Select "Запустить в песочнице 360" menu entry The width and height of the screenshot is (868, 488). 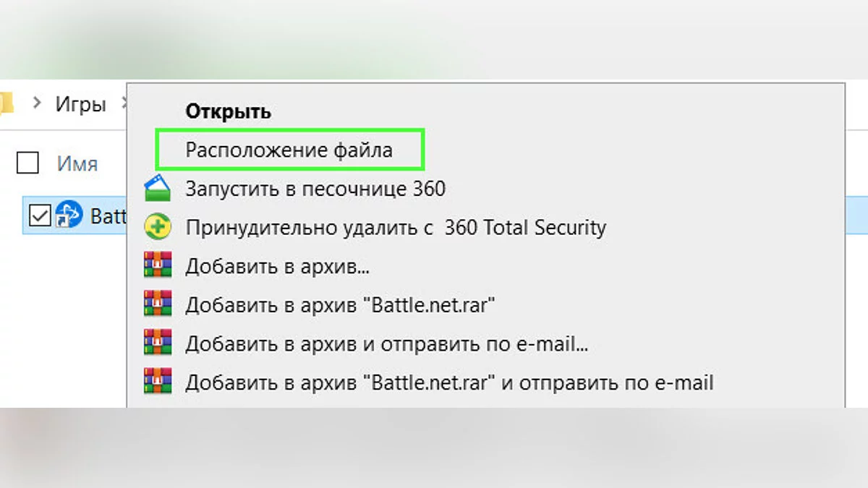pyautogui.click(x=315, y=189)
